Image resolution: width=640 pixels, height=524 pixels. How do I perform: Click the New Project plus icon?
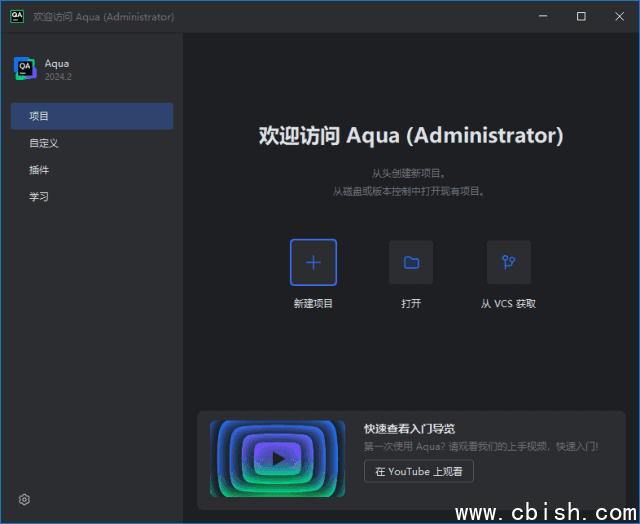pyautogui.click(x=313, y=262)
